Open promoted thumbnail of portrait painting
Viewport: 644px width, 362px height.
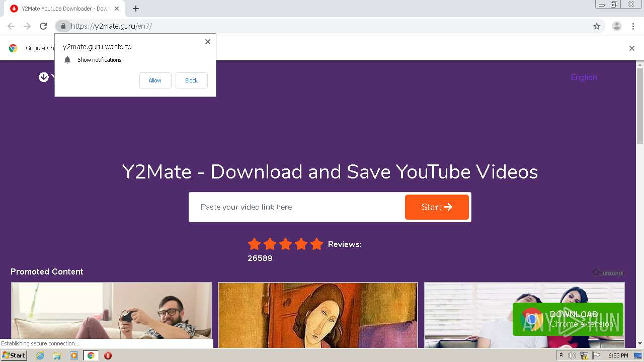(318, 315)
